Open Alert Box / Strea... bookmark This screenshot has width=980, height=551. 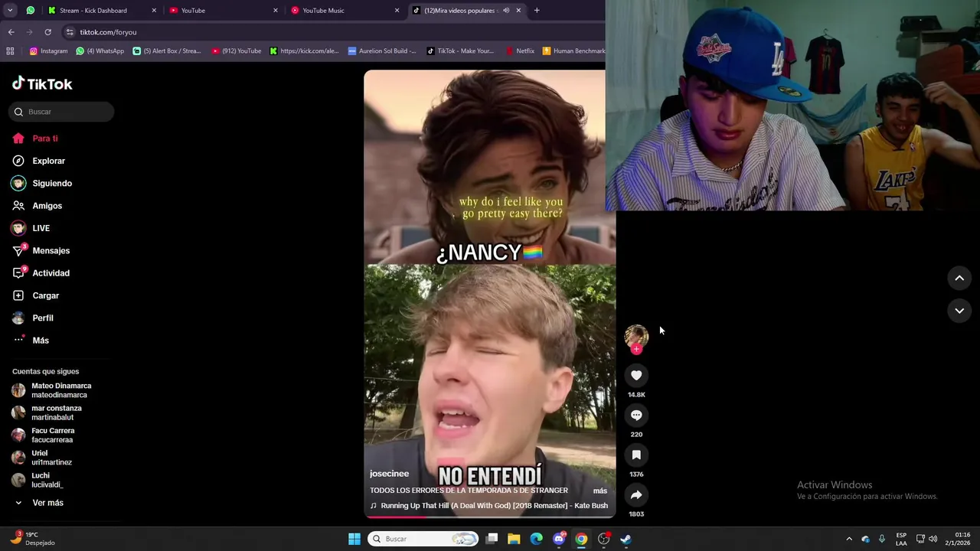pyautogui.click(x=167, y=51)
